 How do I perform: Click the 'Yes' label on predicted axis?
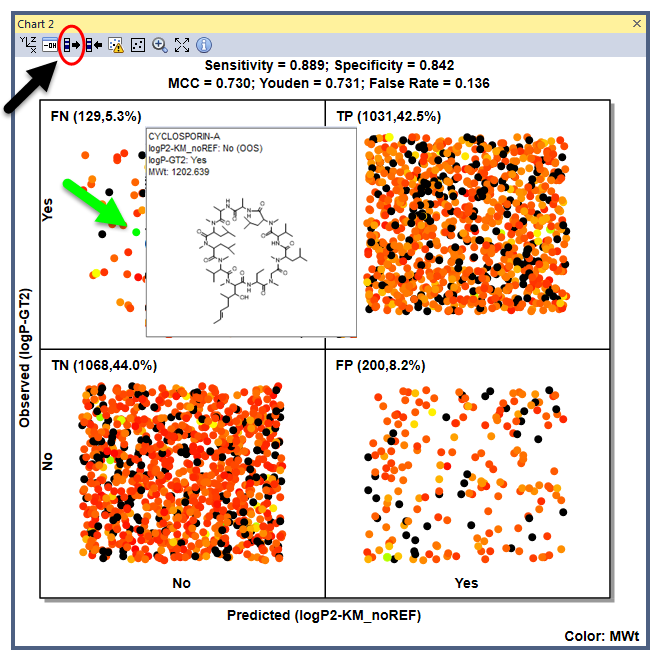(466, 583)
